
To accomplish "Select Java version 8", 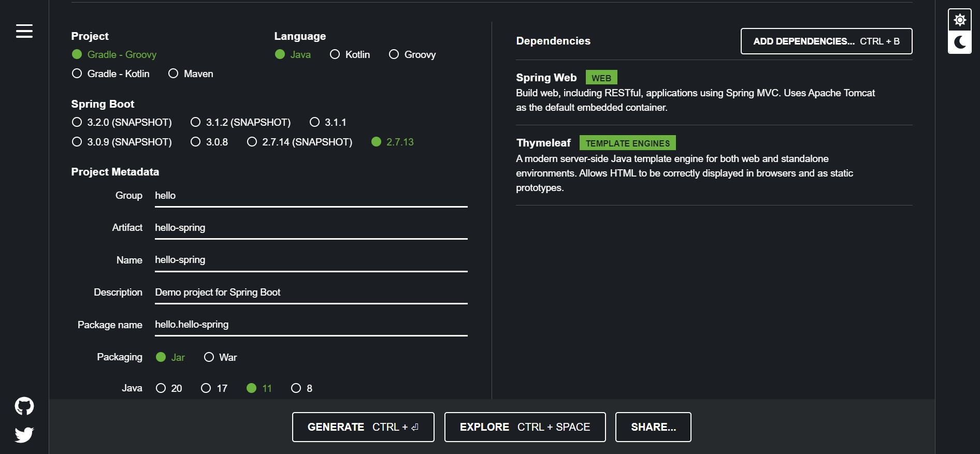I will [302, 388].
